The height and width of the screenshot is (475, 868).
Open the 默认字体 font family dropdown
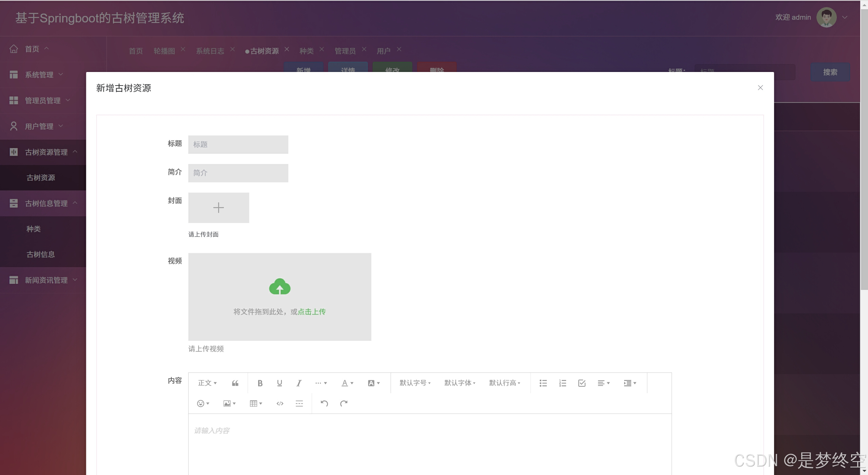tap(460, 383)
